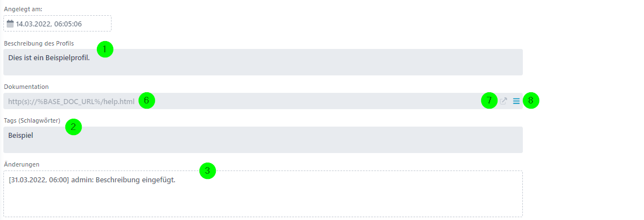Click inside the Änderungen log box
Screen dimensions: 644x220
pyautogui.click(x=263, y=194)
